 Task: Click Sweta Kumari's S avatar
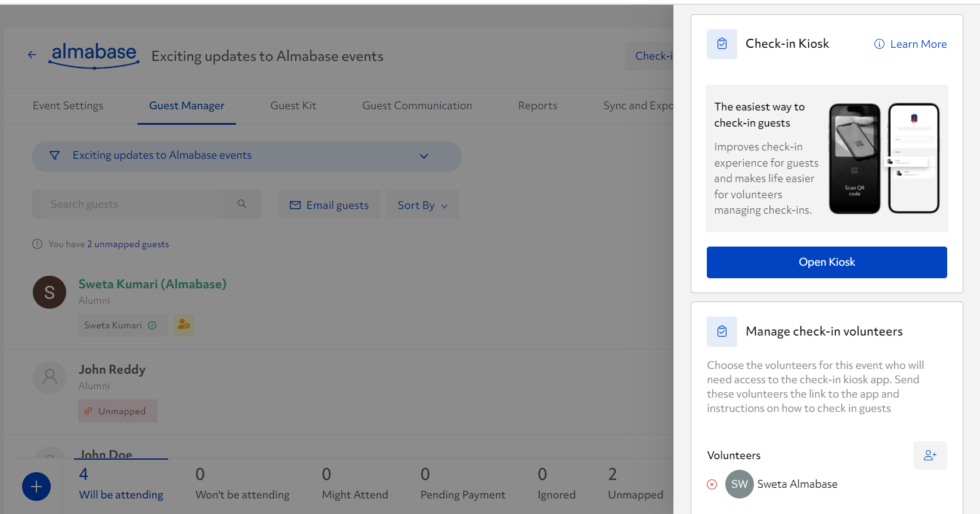[x=50, y=292]
